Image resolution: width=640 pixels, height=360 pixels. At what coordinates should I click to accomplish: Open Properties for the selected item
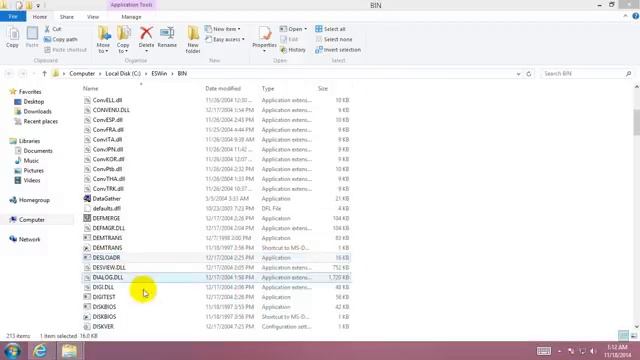264,40
